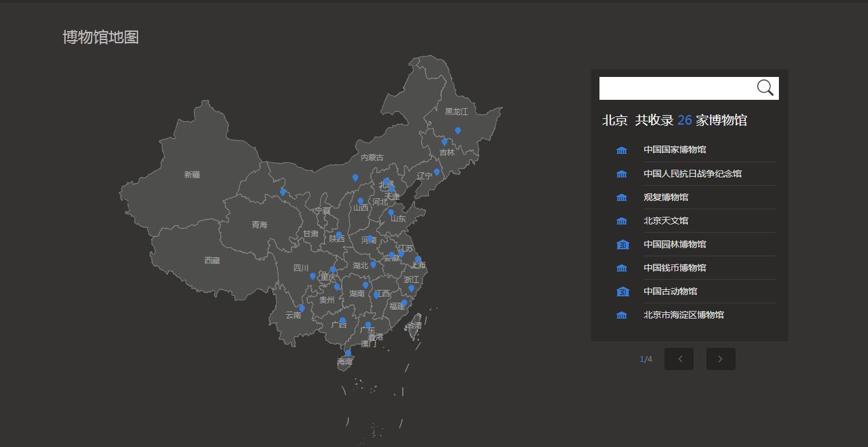The height and width of the screenshot is (447, 868).
Task: Open 观复博物馆 from the list
Action: tap(666, 197)
